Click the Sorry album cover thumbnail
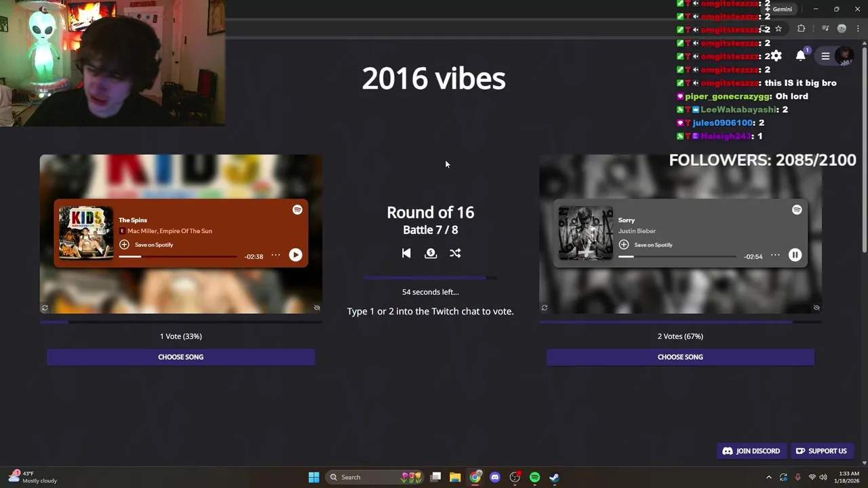Viewport: 868px width, 488px height. click(x=585, y=232)
